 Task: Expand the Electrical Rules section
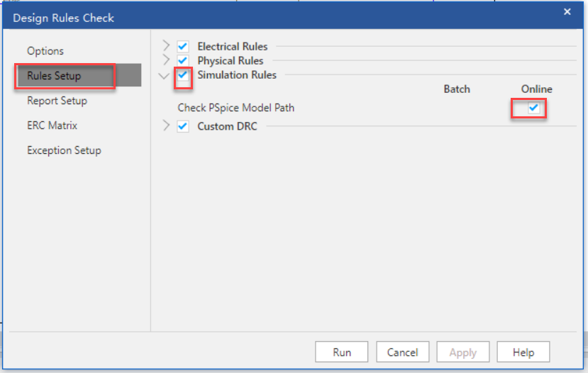click(166, 47)
